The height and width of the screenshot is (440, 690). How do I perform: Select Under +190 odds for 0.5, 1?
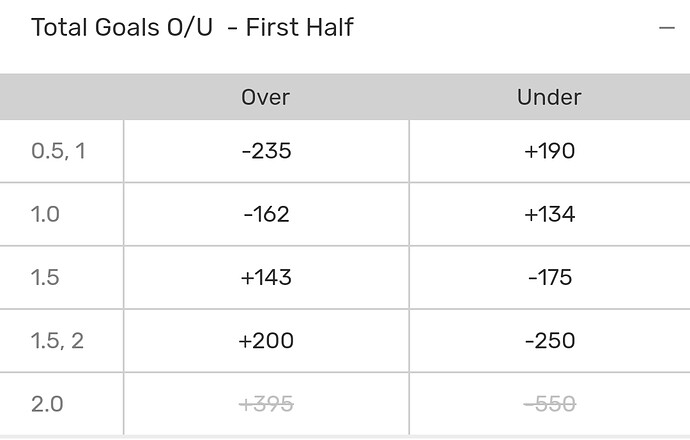pyautogui.click(x=549, y=151)
